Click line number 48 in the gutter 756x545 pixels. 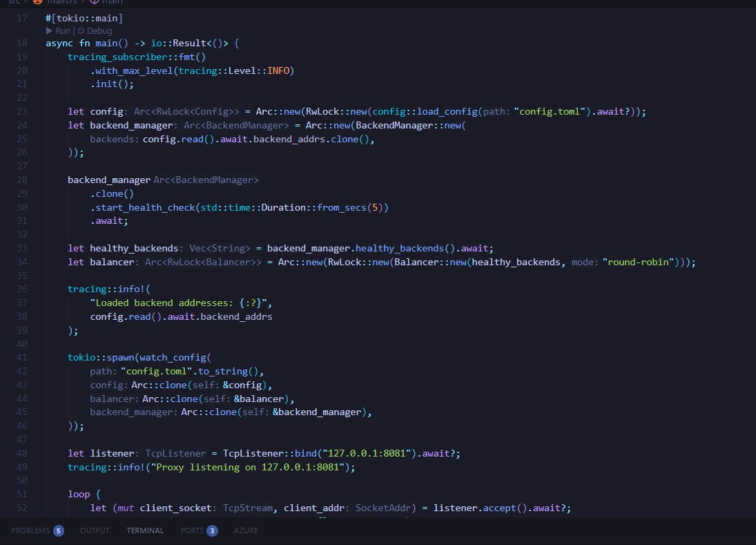click(22, 453)
